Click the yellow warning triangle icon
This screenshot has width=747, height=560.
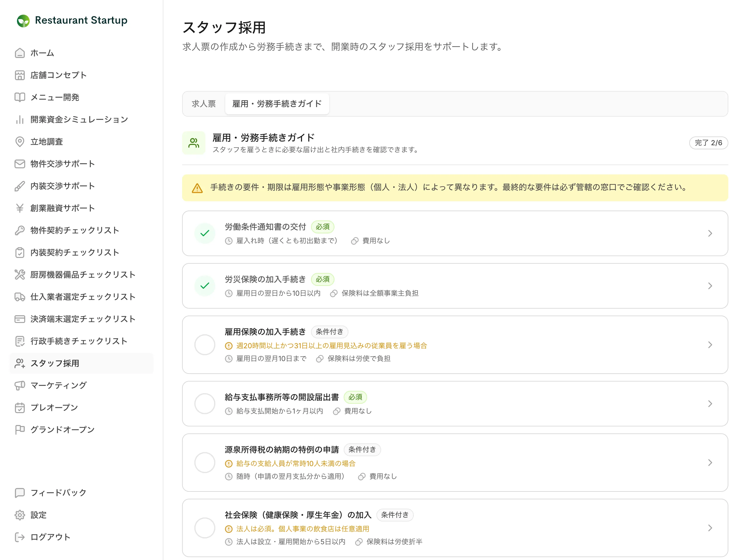click(197, 188)
